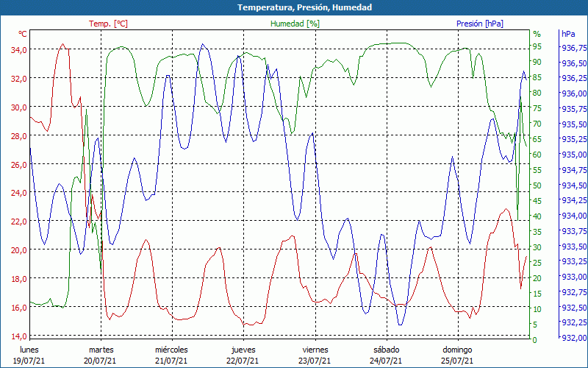Click pressure axis value '933,00'

[x=574, y=277]
